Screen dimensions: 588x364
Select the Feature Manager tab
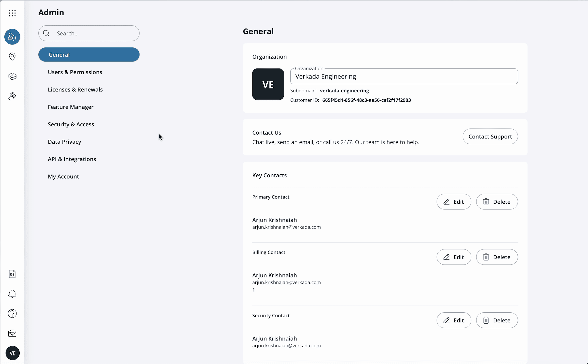click(70, 107)
